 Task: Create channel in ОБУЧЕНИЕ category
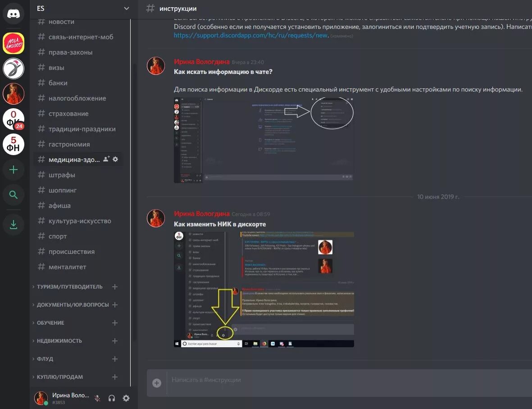[115, 323]
